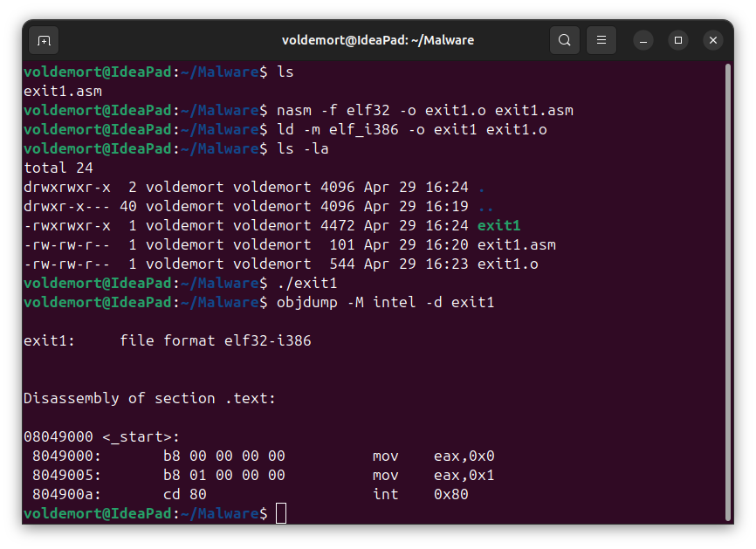Click the mov eax,0x1 instruction
Screen dimensions: 756x549
point(434,476)
